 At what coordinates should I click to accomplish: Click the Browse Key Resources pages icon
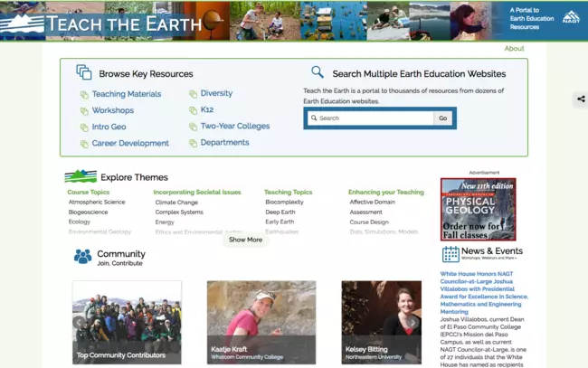pos(84,72)
